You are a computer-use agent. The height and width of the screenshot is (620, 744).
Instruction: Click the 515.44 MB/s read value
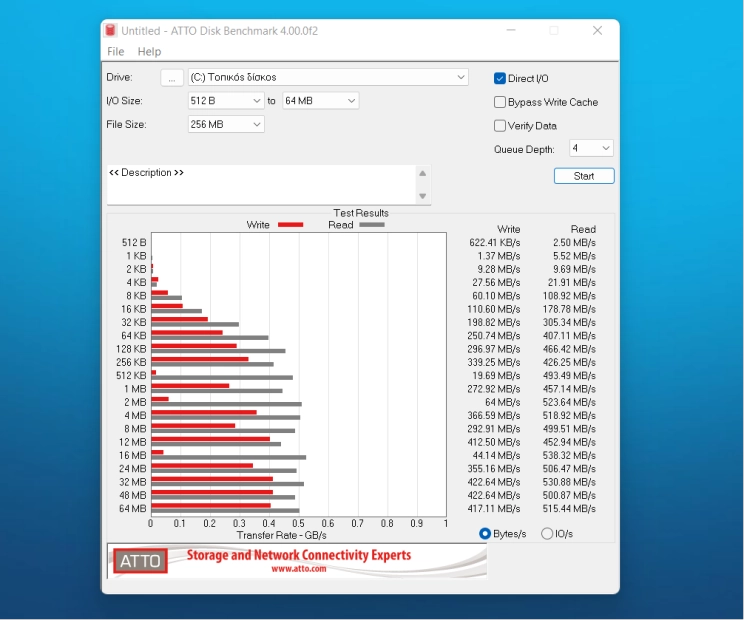(x=569, y=509)
